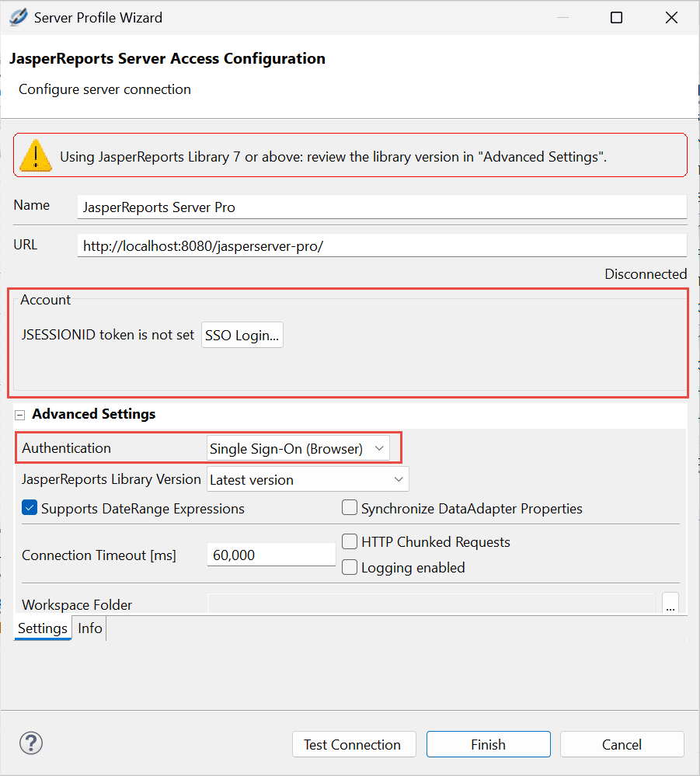This screenshot has height=776, width=700.
Task: Switch to the Info tab
Action: [90, 628]
